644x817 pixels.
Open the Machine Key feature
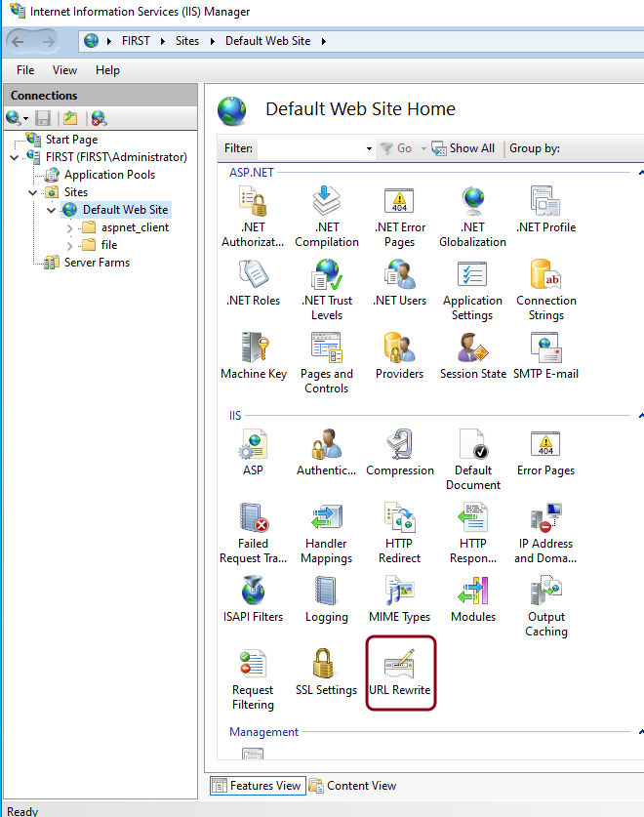click(254, 356)
